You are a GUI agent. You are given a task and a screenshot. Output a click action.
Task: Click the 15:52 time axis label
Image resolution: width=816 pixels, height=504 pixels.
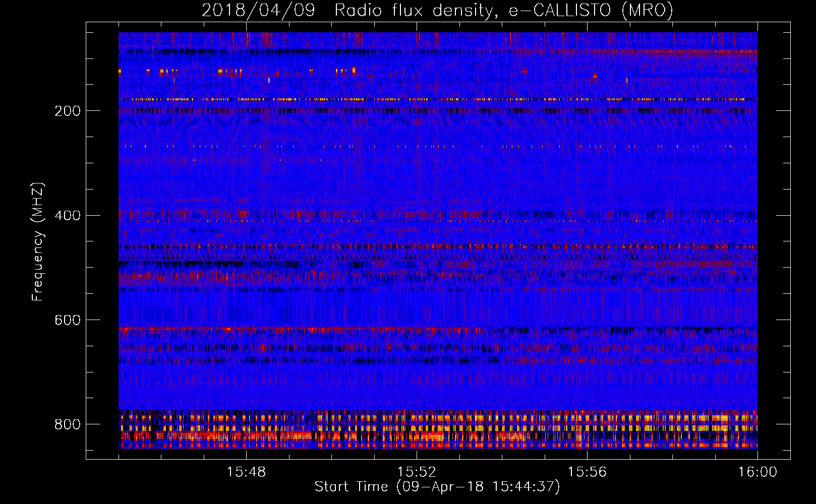[417, 472]
